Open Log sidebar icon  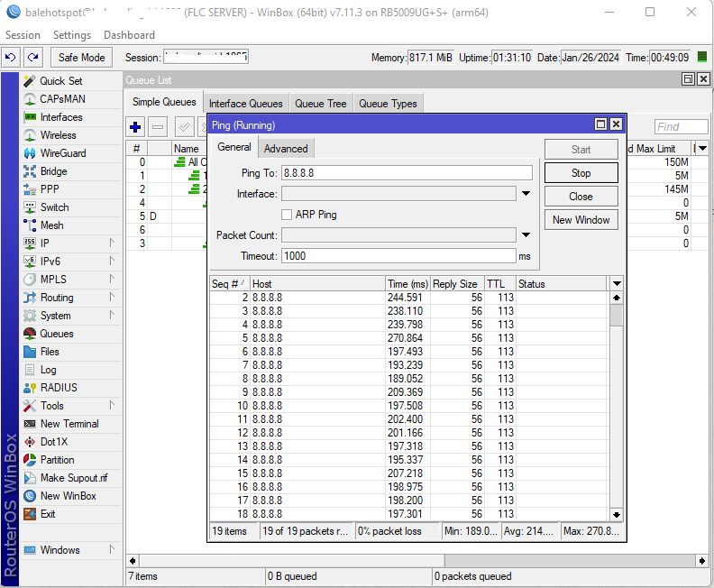30,370
